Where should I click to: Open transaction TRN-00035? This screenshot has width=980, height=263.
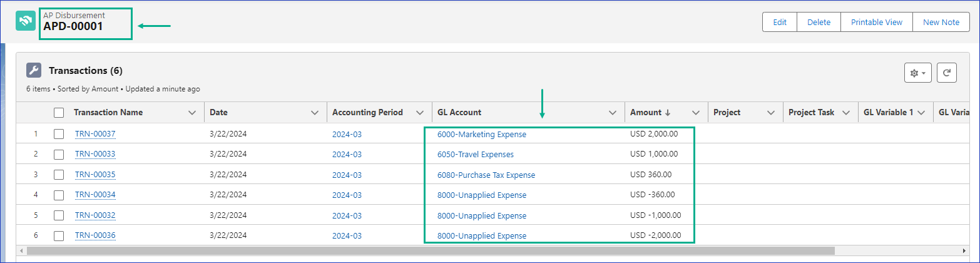click(95, 175)
